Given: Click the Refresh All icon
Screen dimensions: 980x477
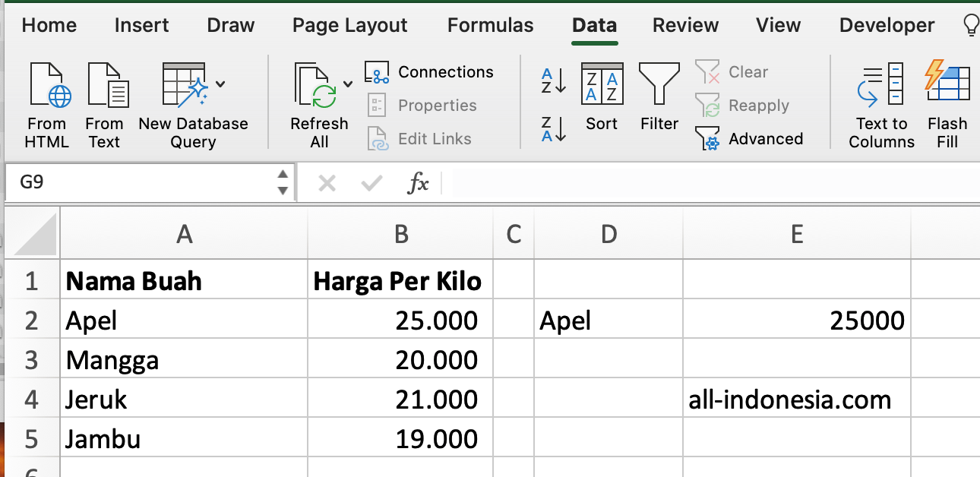Looking at the screenshot, I should tap(315, 85).
